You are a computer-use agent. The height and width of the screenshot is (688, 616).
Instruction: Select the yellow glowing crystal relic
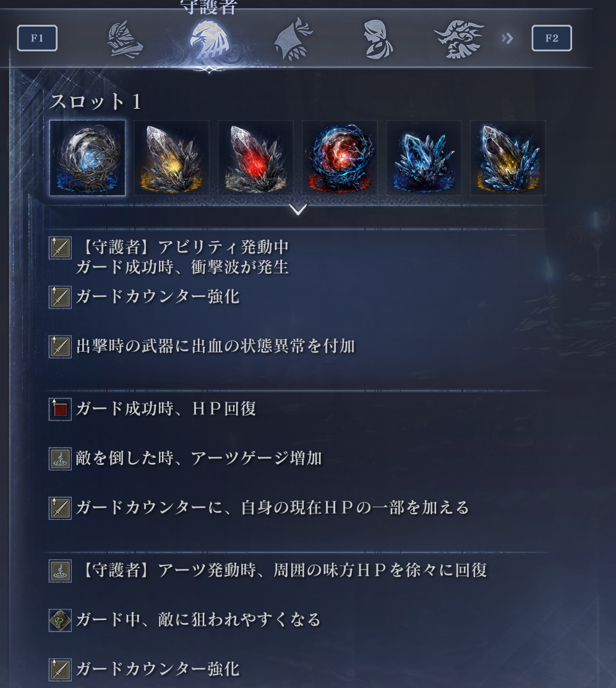tap(171, 158)
